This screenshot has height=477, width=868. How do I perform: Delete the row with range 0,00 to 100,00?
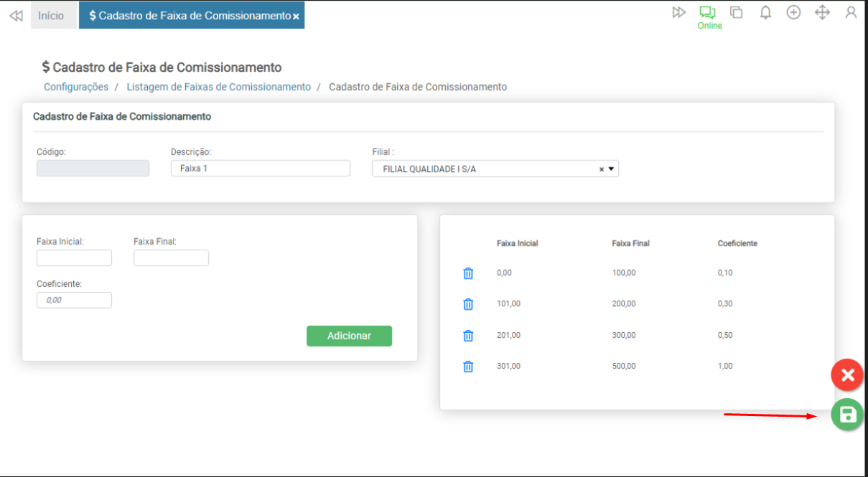[x=468, y=273]
